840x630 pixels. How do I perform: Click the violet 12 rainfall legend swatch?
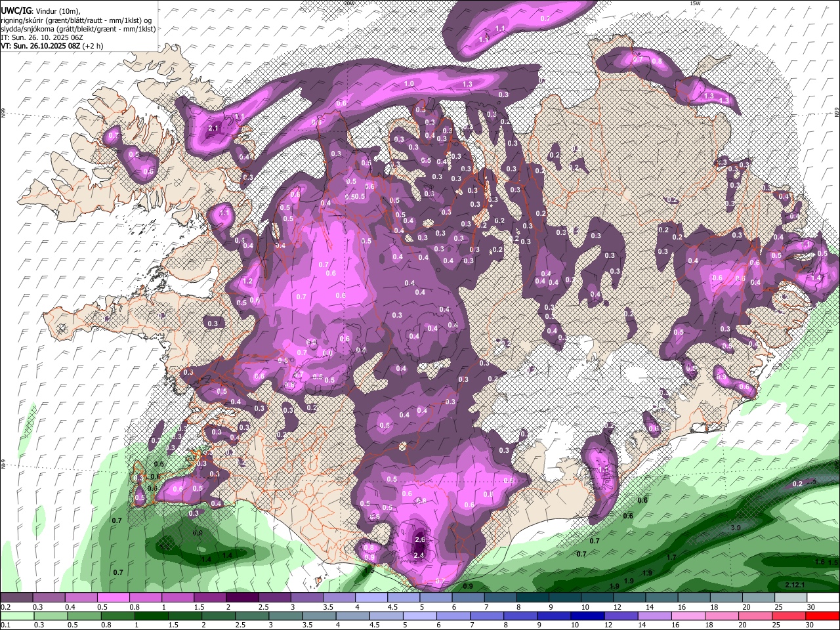click(620, 616)
